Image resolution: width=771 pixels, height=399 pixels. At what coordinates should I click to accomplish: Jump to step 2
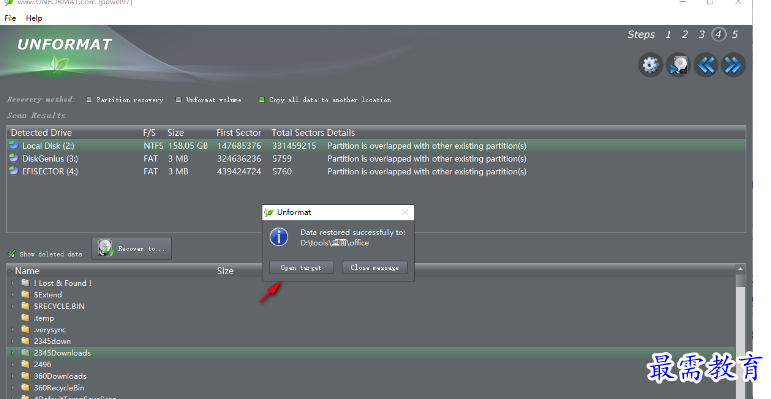[x=684, y=34]
